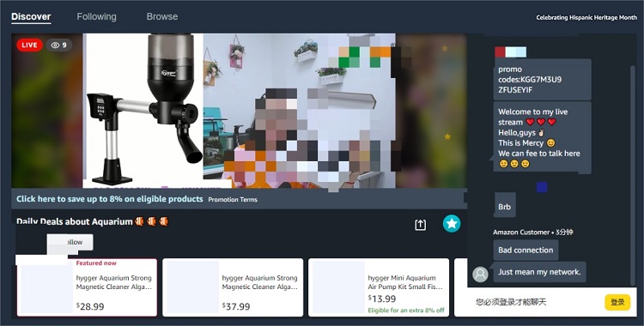The height and width of the screenshot is (326, 644).
Task: Switch to the Following tab
Action: pyautogui.click(x=96, y=17)
